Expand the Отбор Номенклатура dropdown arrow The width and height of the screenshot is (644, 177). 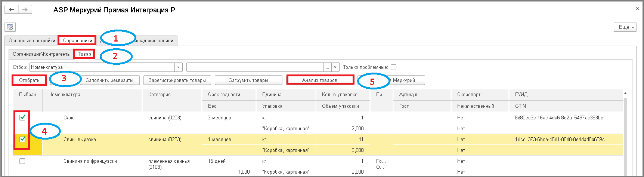tap(179, 67)
